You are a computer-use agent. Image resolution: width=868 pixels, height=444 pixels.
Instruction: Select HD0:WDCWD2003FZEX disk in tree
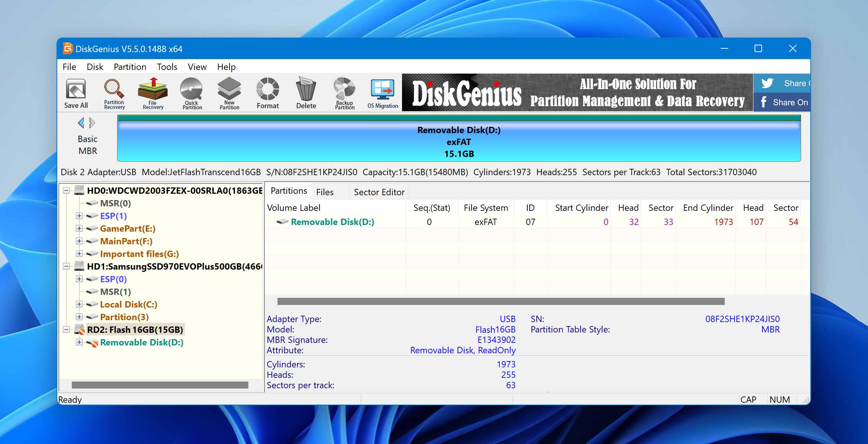click(174, 190)
